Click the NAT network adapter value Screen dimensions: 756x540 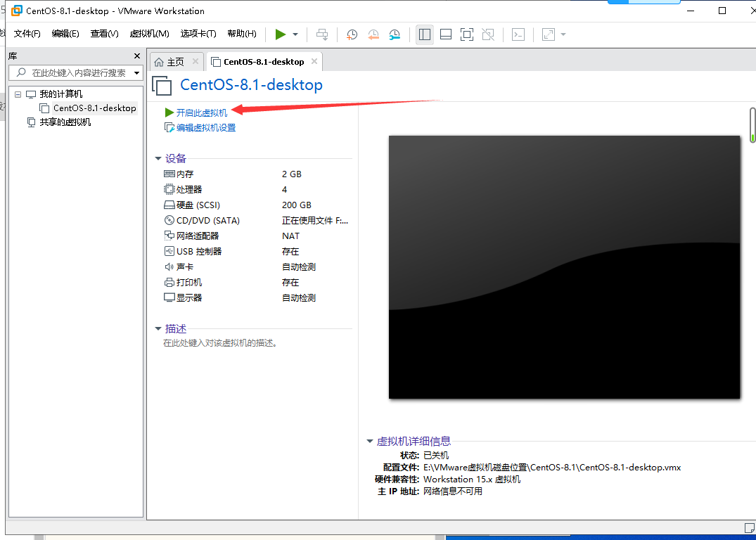290,236
